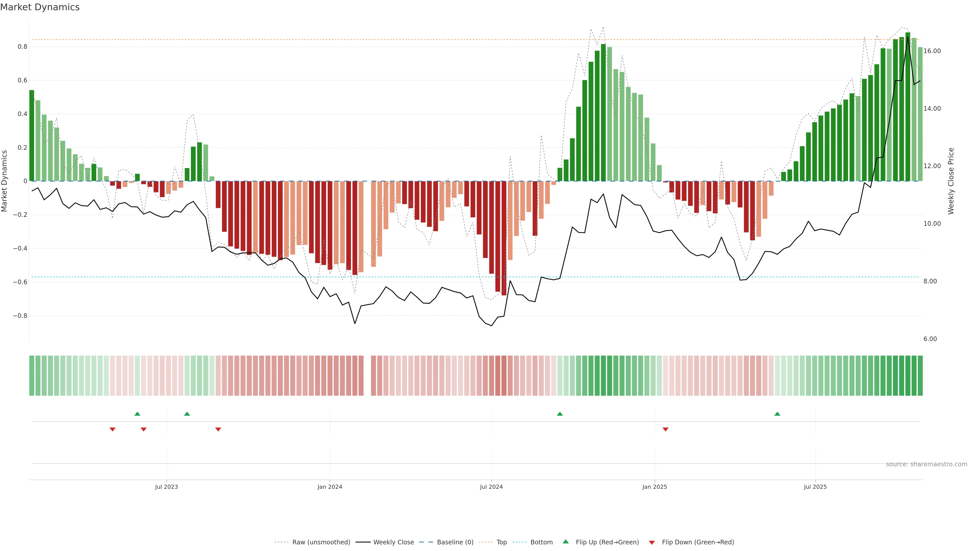
Task: Select the rightmost green flip-up triangle marker
Action: click(x=777, y=414)
